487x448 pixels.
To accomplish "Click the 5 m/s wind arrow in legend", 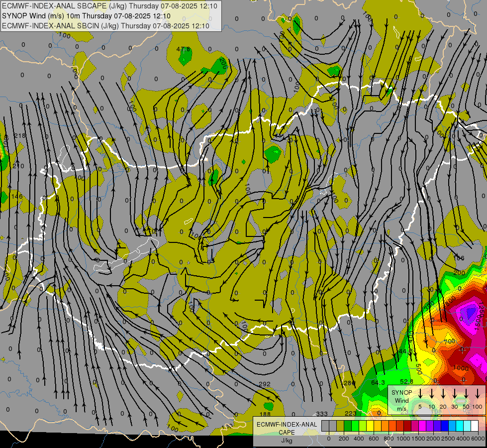I will click(x=420, y=393).
